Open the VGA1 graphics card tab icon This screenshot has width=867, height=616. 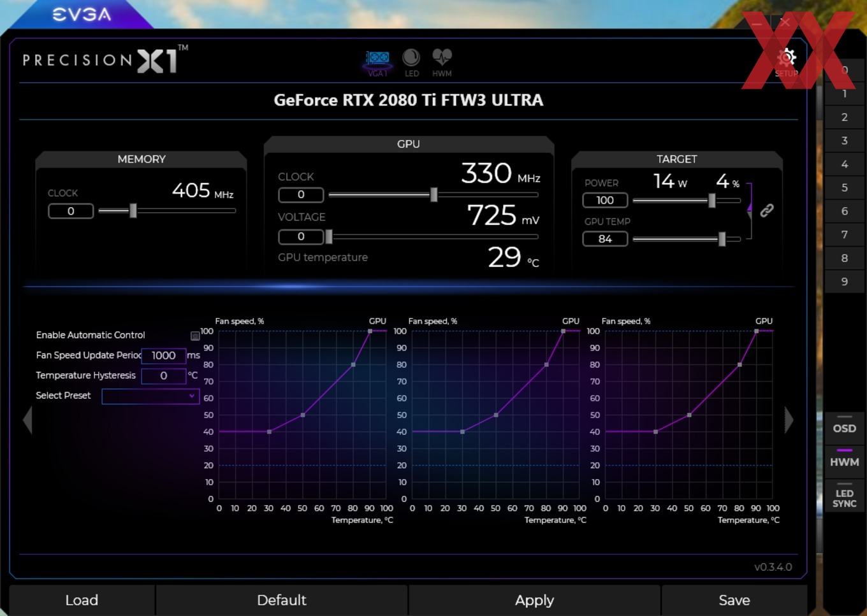[x=377, y=62]
